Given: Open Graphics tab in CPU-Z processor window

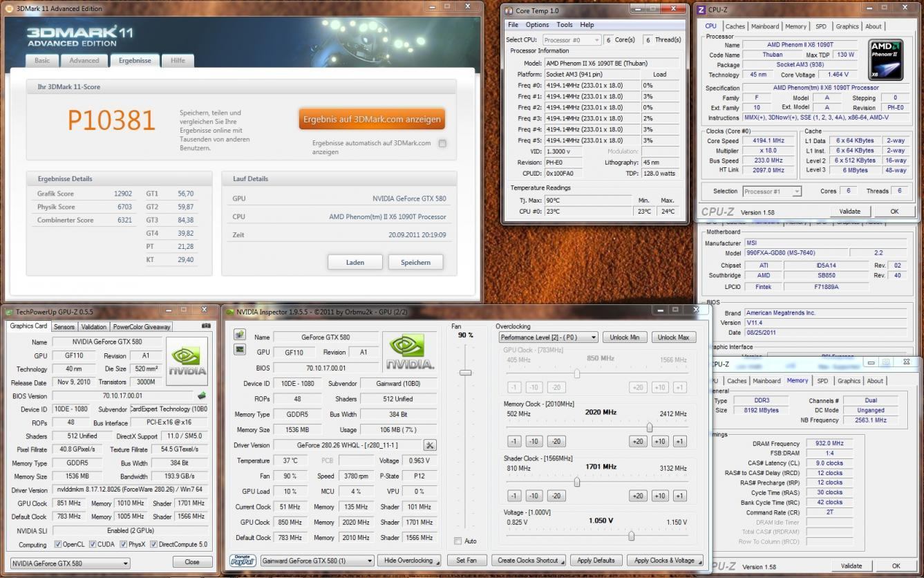Looking at the screenshot, I should click(x=847, y=26).
